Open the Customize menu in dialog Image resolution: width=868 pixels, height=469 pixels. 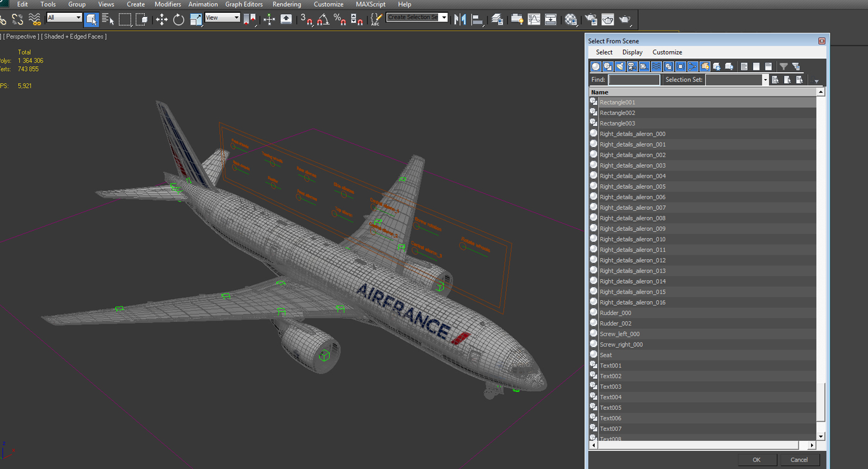tap(667, 52)
